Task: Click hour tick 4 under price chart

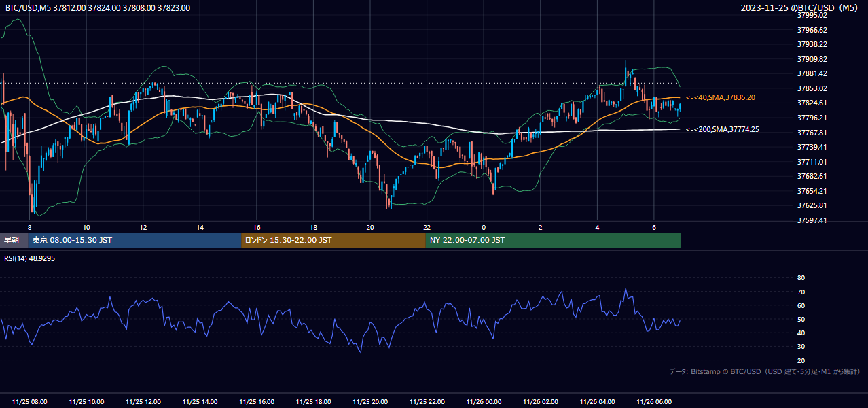Action: (597, 227)
